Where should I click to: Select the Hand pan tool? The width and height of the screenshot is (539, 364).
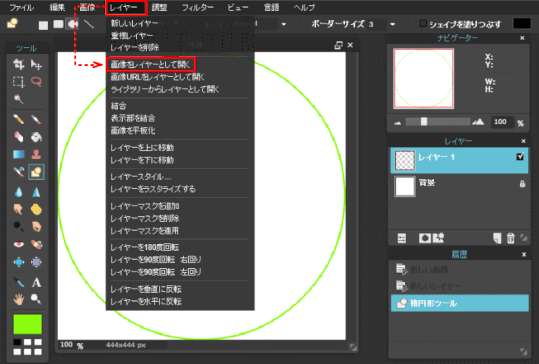point(19,299)
